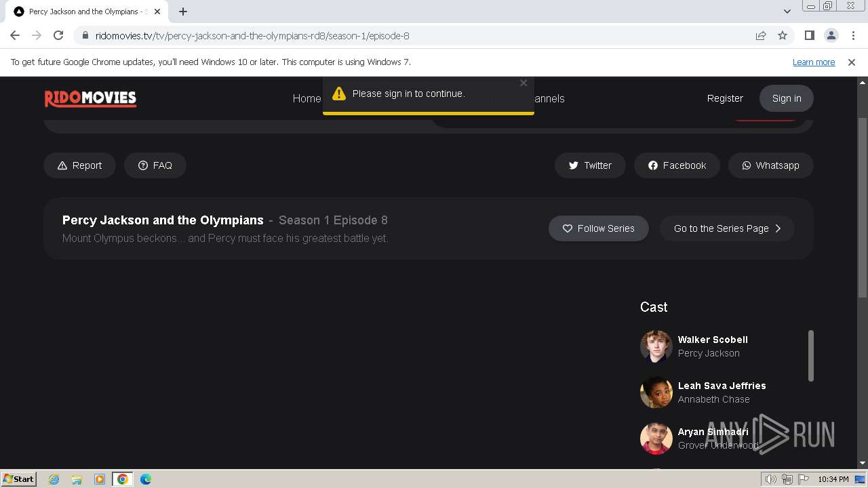Share this page icon
868x488 pixels.
(x=761, y=35)
